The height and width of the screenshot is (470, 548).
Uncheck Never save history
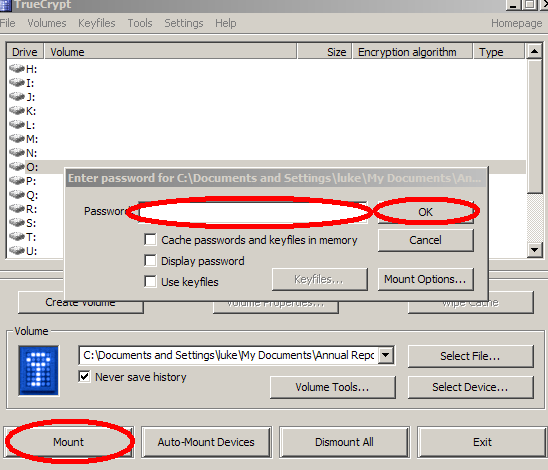click(84, 376)
